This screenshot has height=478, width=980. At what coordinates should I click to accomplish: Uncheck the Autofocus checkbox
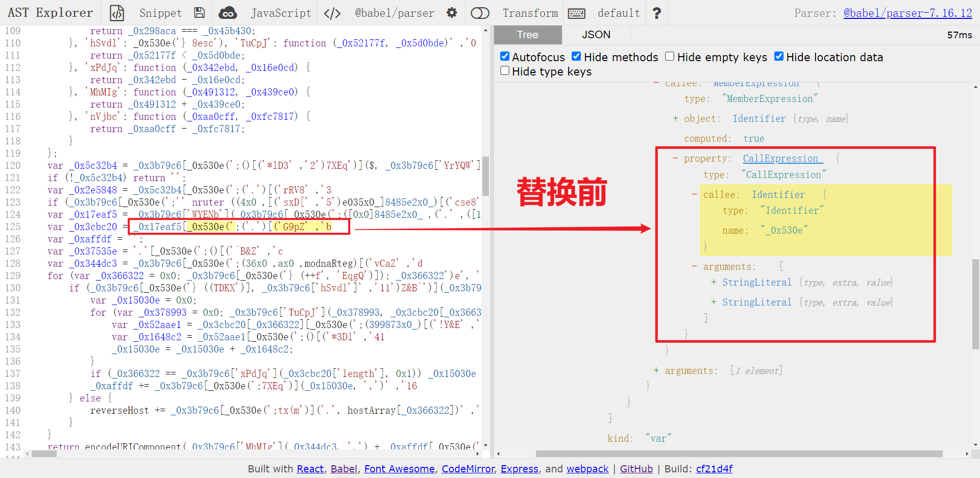point(505,56)
